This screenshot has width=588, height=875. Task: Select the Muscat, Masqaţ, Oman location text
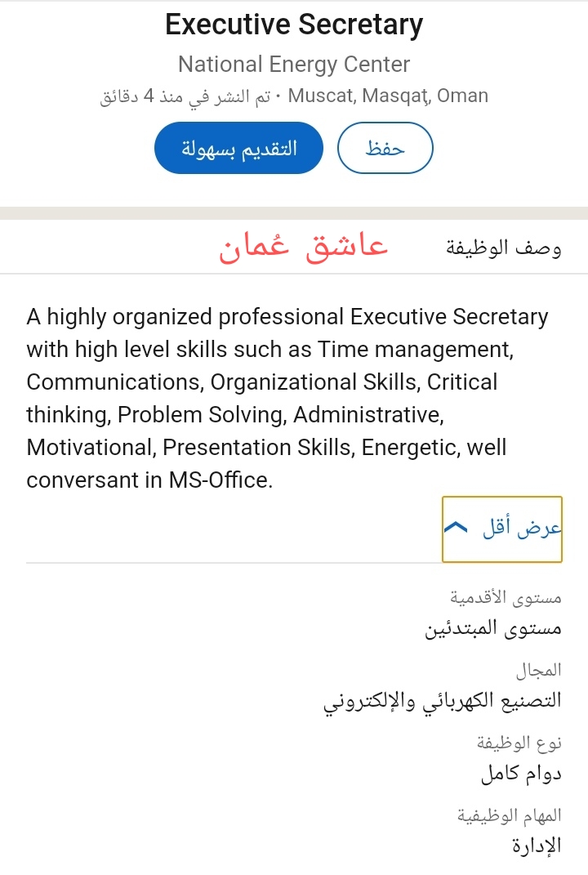tap(389, 96)
